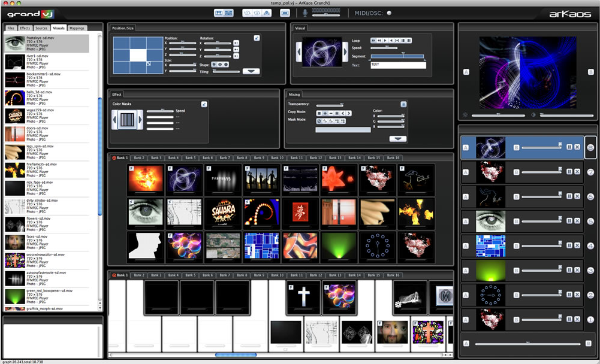The height and width of the screenshot is (364, 600).
Task: Select vegas159-sd.mov in the visuals list
Action: [47, 116]
